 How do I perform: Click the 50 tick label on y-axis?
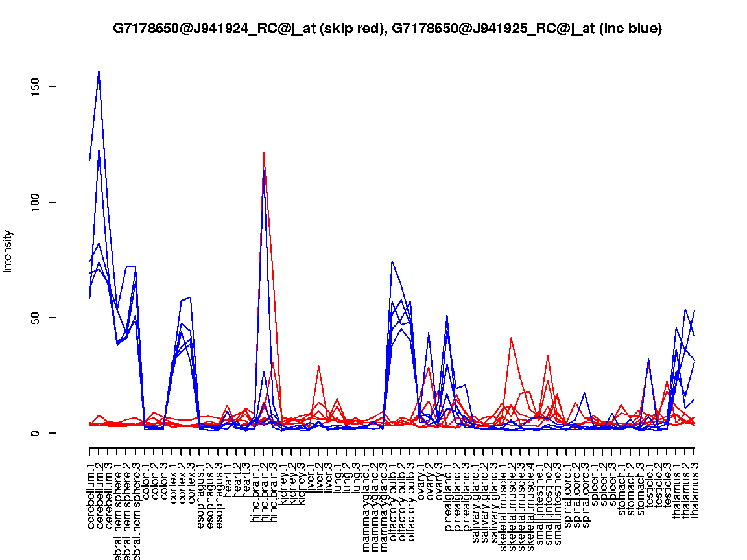pos(34,318)
